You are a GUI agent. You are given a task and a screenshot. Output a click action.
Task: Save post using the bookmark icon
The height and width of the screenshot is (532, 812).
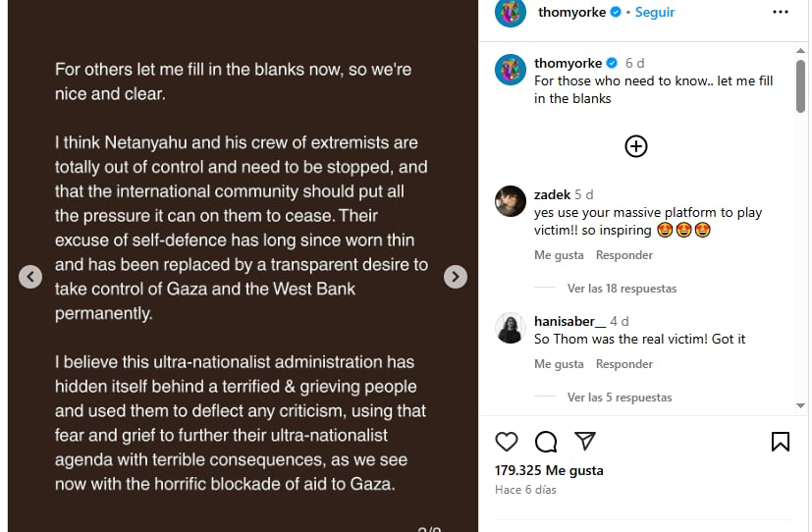point(781,442)
